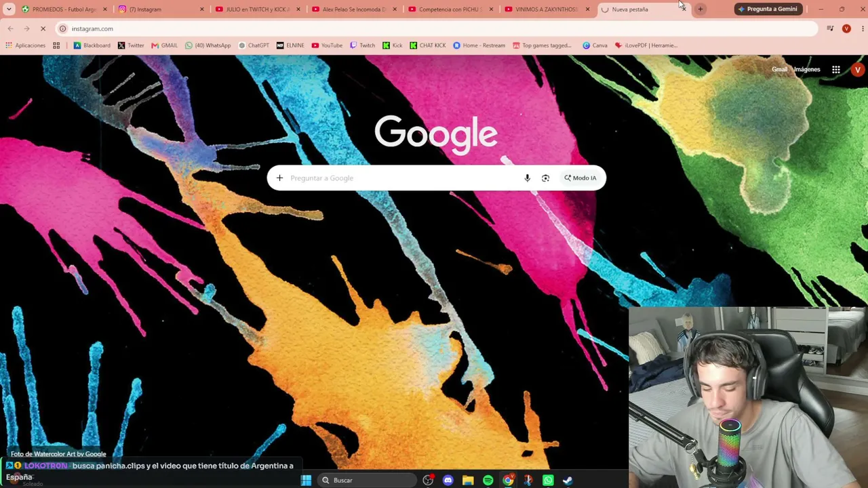The image size is (868, 488).
Task: Open the Twitter bookmark
Action: coord(131,45)
